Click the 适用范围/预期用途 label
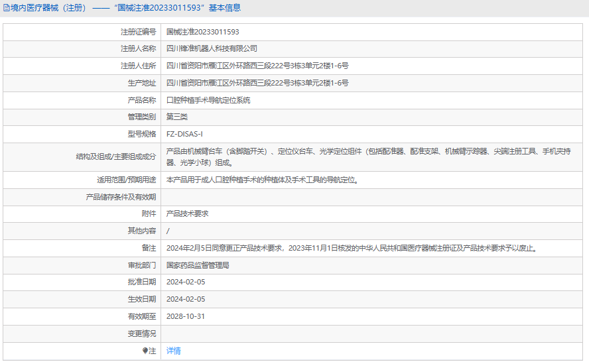This screenshot has height=364, width=589. (127, 180)
